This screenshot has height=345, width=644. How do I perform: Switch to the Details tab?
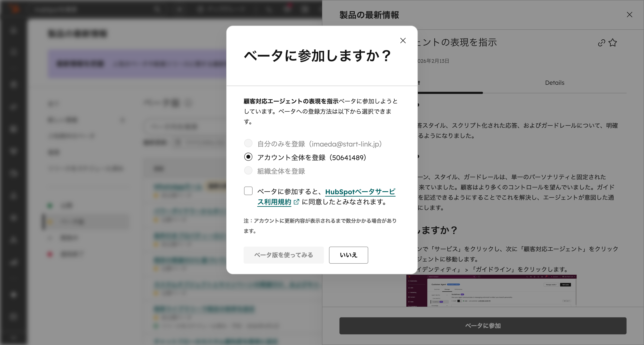tap(555, 83)
